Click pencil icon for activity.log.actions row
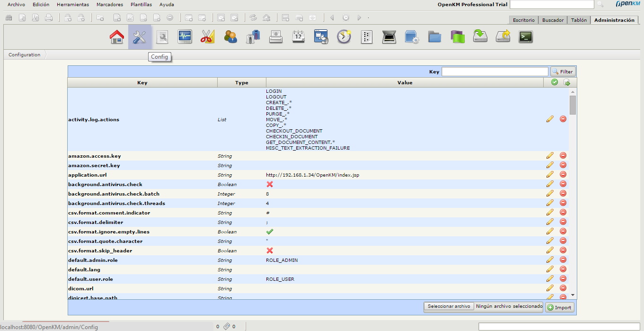Image resolution: width=644 pixels, height=331 pixels. pos(549,119)
